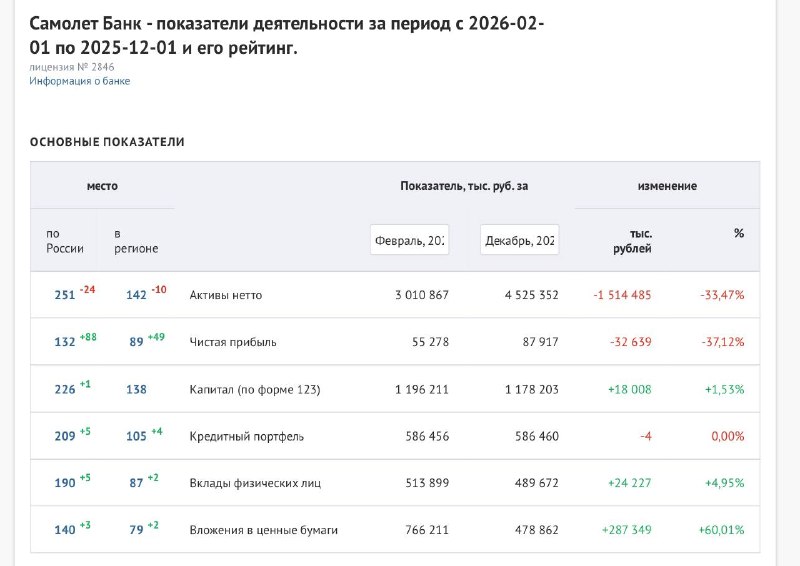The height and width of the screenshot is (566, 800).
Task: Click Russia rank 132 for Чистая прибыль
Action: pos(65,342)
